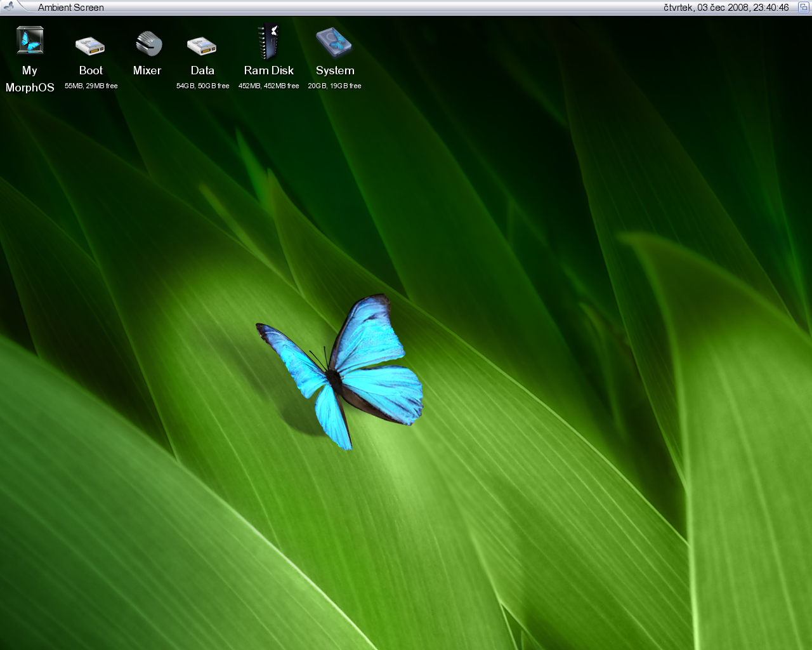Click the "Mixer" text label
Viewport: 812px width, 650px height.
click(147, 70)
